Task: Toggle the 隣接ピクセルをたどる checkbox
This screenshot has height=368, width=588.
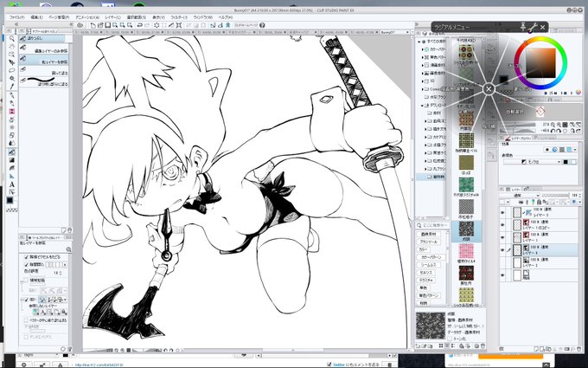Action: pos(26,257)
